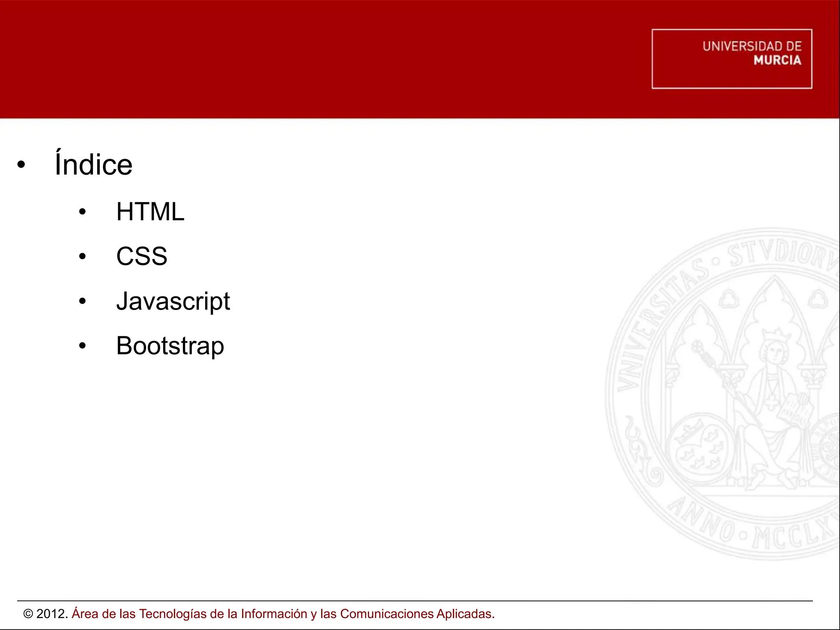
Task: Click the bullet beside Bootstrap
Action: (x=82, y=346)
